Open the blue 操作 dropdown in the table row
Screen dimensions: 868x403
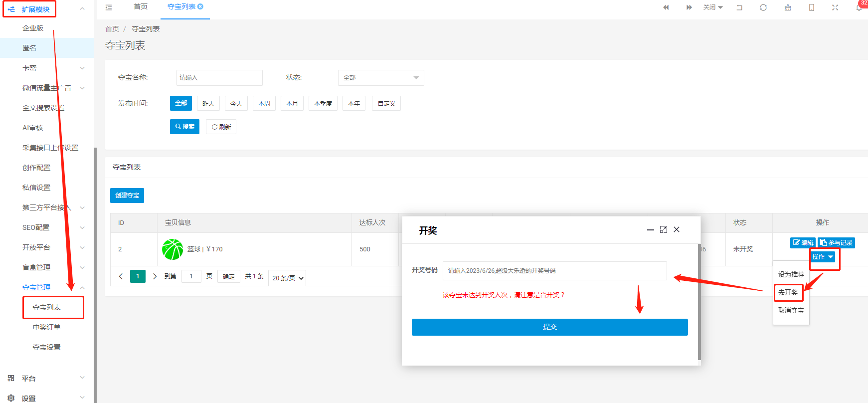tap(823, 257)
